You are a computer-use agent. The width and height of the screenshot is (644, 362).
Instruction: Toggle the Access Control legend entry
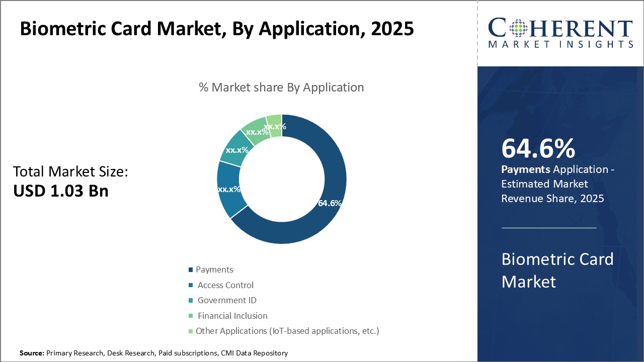pos(225,285)
